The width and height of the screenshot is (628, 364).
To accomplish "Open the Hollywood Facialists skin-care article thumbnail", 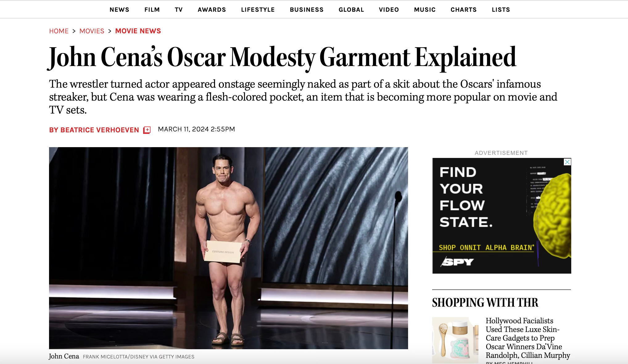I will point(455,340).
